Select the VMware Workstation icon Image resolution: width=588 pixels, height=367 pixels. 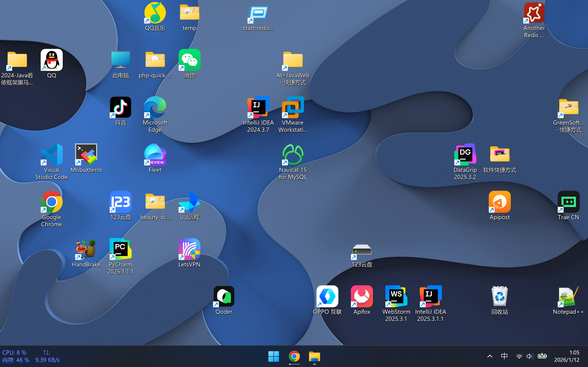pyautogui.click(x=293, y=107)
